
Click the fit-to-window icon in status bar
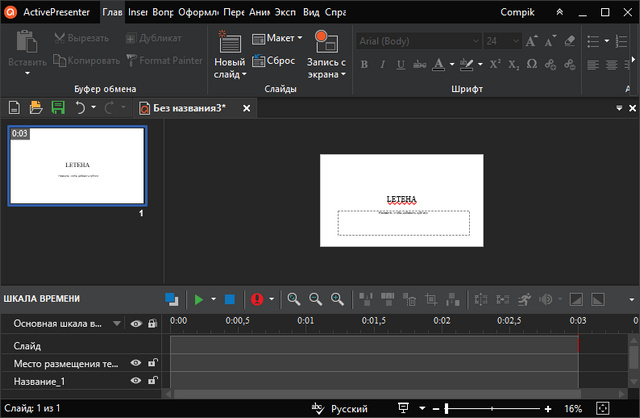[603, 409]
